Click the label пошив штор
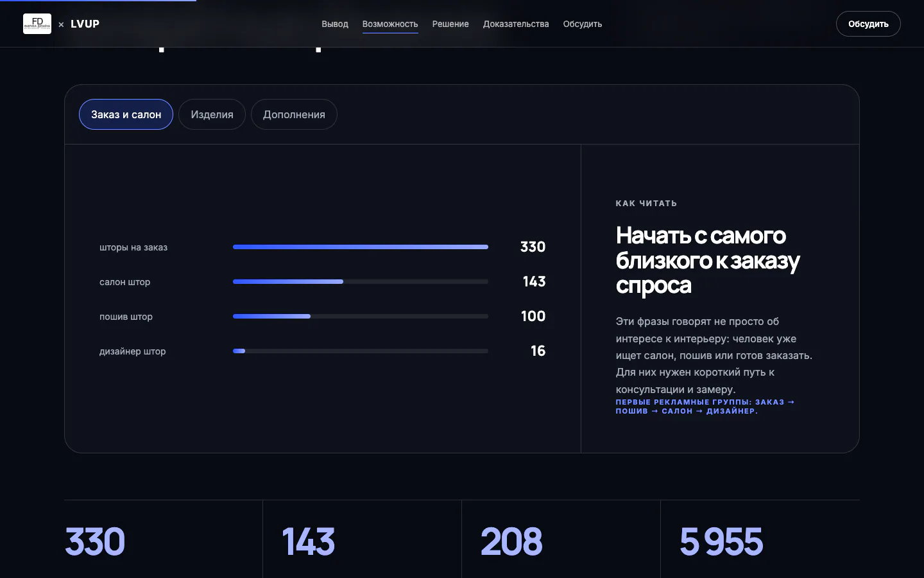 [x=126, y=317]
